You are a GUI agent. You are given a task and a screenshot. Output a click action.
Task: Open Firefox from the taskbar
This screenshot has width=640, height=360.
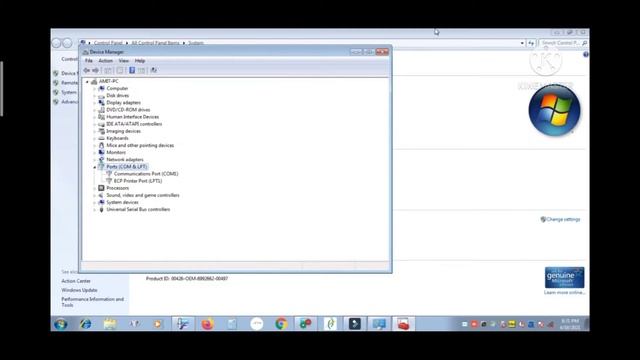[x=207, y=324]
